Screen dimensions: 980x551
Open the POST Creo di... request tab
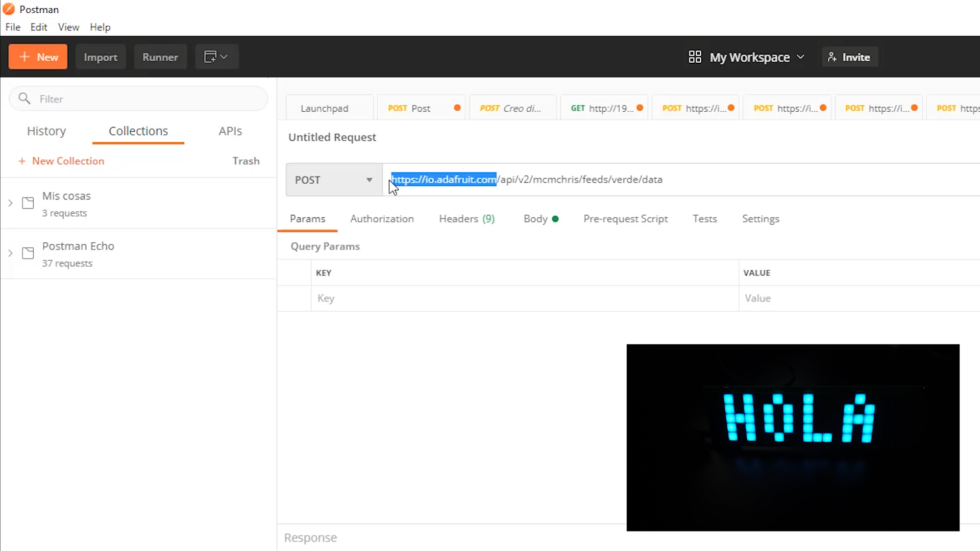coord(512,108)
